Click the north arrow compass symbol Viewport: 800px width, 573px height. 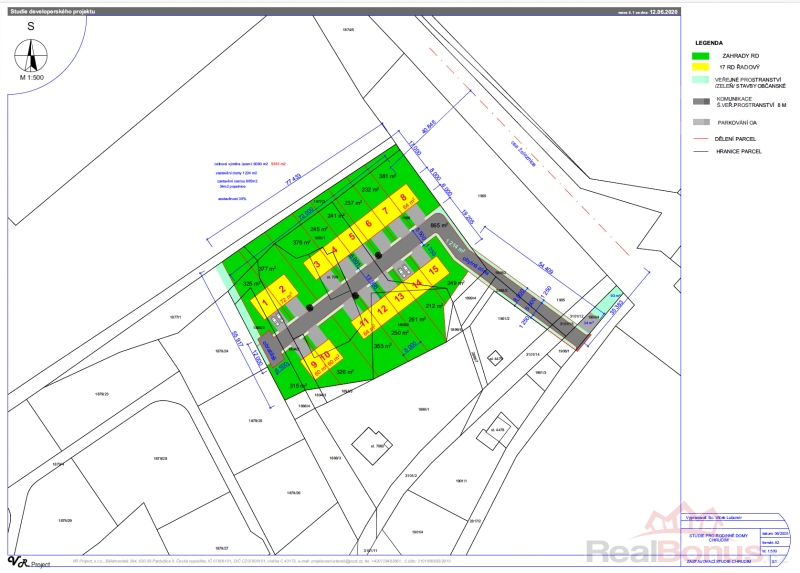pos(33,53)
